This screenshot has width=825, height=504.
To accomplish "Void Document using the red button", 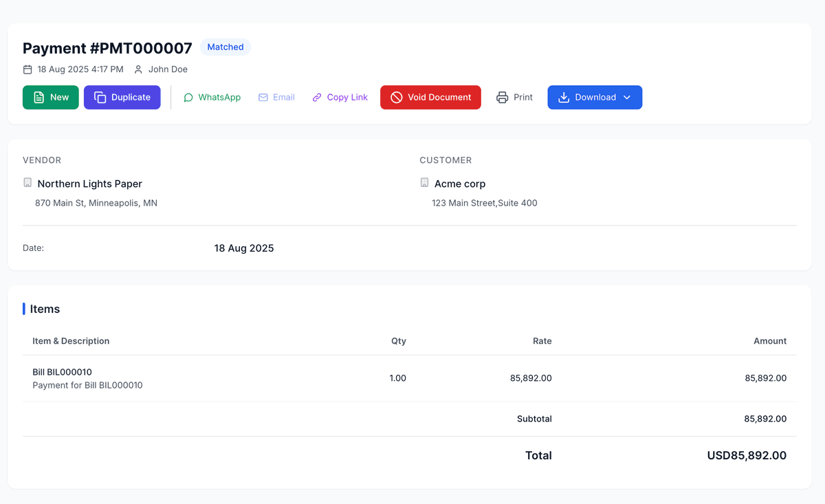I will 430,98.
